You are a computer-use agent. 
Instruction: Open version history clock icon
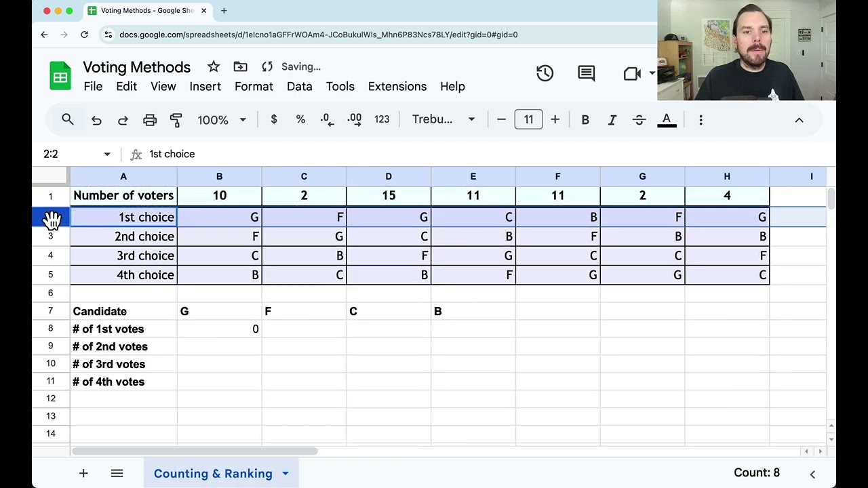pyautogui.click(x=545, y=73)
